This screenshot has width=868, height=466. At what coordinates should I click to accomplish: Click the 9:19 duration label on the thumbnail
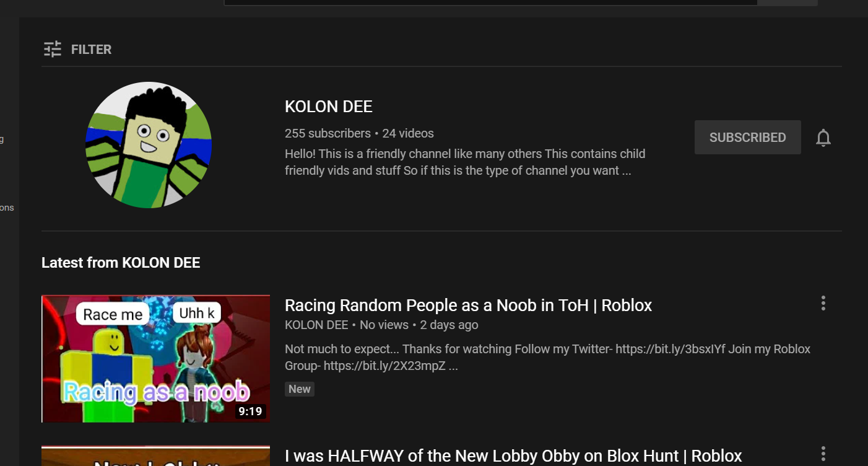click(250, 411)
